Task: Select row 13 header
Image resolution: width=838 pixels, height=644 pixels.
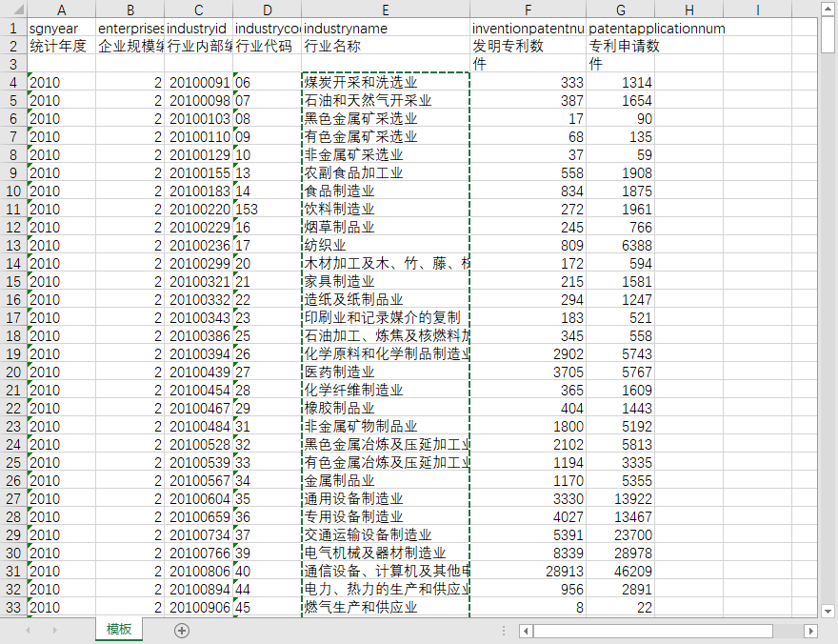Action: click(13, 245)
